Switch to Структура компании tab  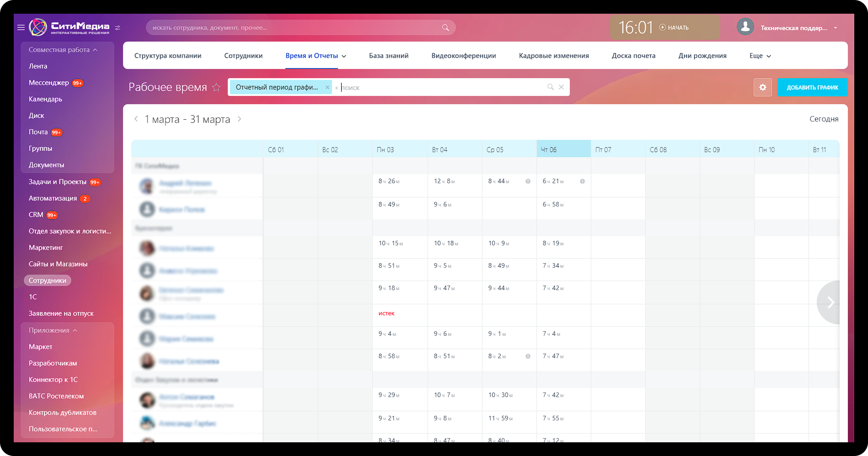[x=168, y=56]
